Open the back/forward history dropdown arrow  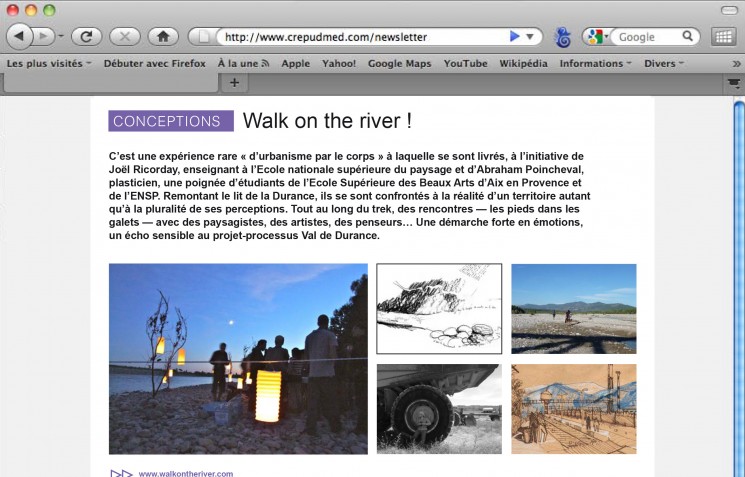coord(61,36)
